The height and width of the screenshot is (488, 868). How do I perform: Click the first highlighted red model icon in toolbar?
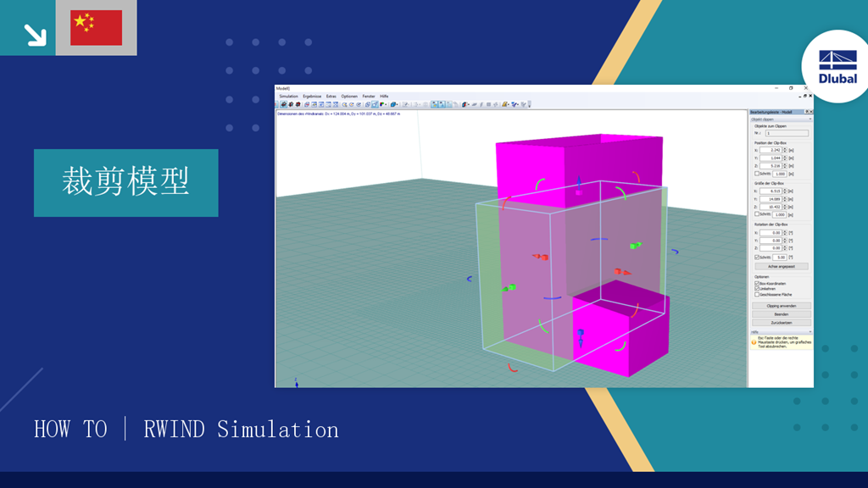coord(283,104)
